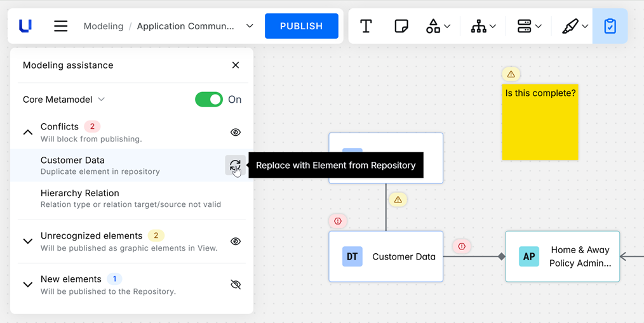Click 'Is this complete?' text
The width and height of the screenshot is (644, 323).
click(540, 93)
